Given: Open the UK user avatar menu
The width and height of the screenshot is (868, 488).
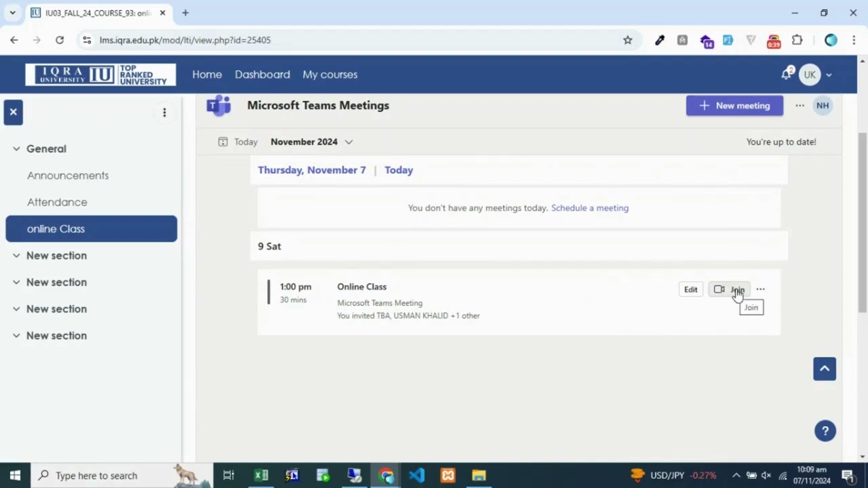Looking at the screenshot, I should (x=810, y=75).
